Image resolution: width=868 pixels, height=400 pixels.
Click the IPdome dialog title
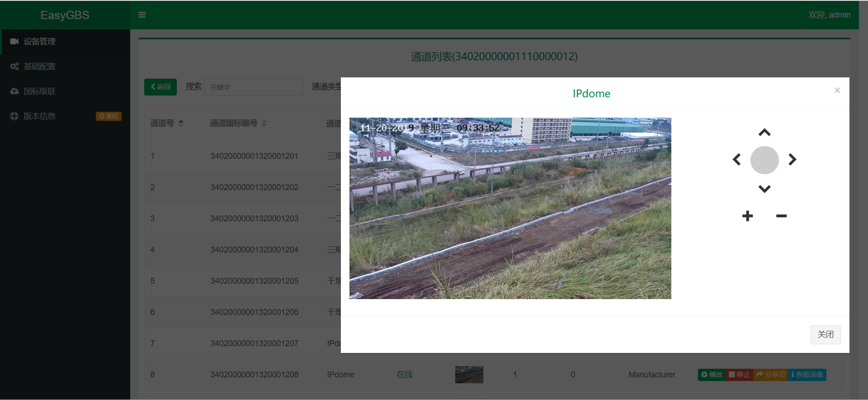591,94
